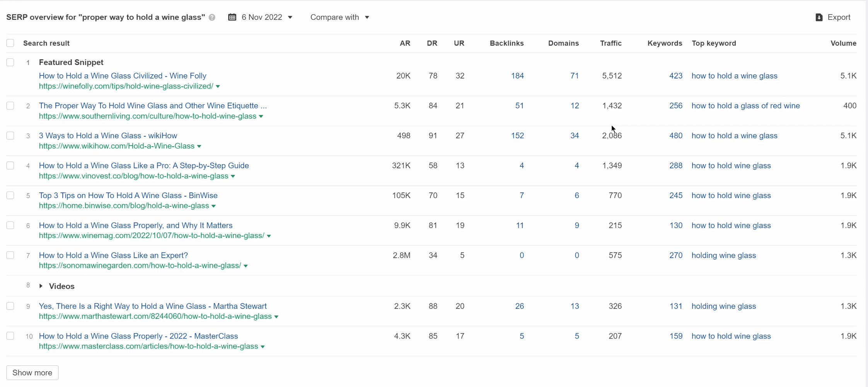
Task: Check the MasterClass result checkbox
Action: coord(10,336)
